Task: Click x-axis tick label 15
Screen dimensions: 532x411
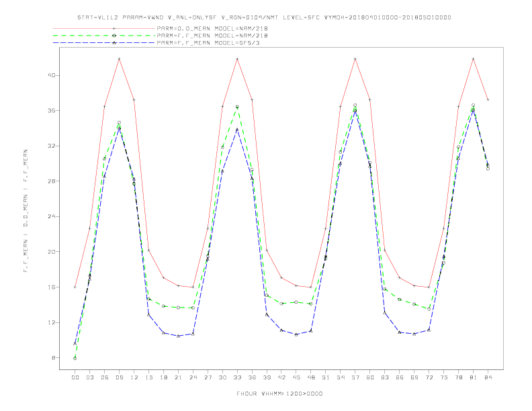Action: point(148,377)
